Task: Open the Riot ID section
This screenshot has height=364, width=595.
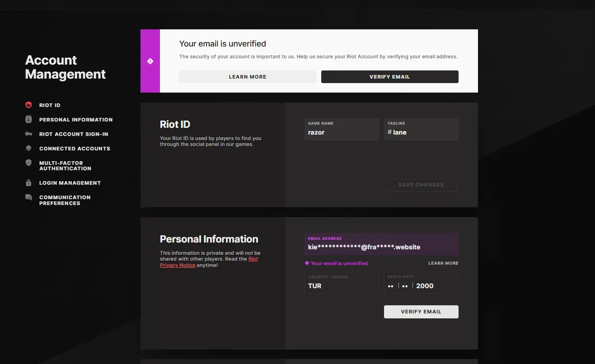Action: 50,105
